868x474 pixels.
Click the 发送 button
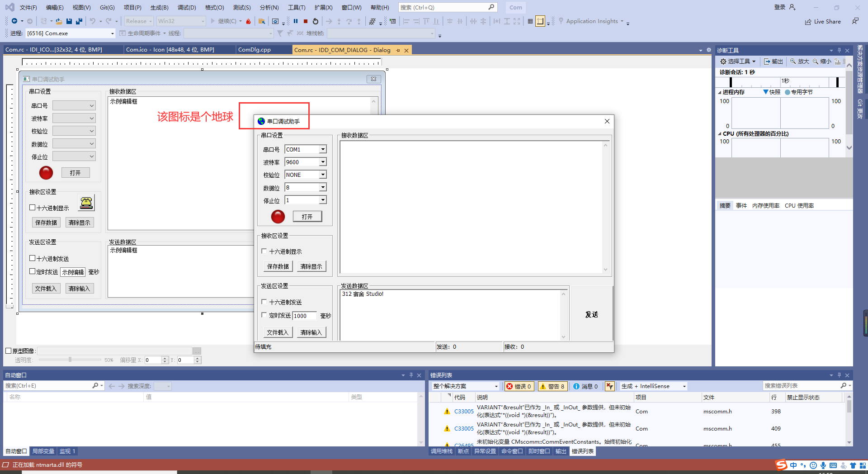click(x=591, y=314)
